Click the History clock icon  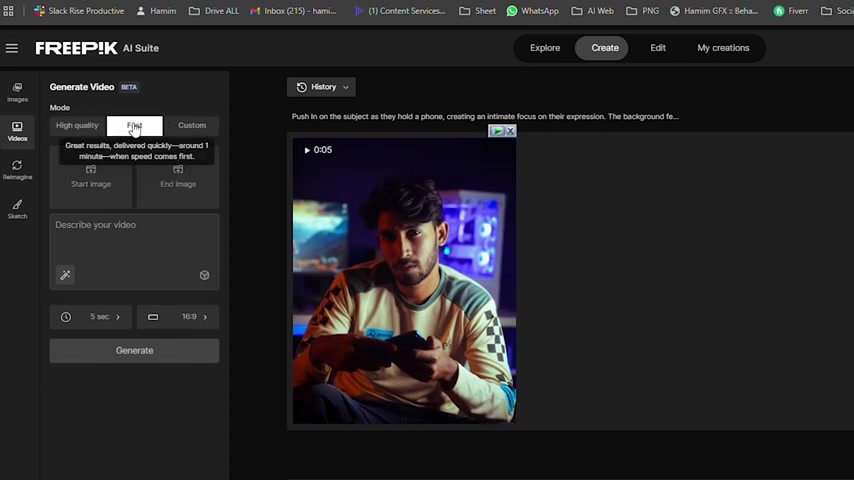click(302, 87)
